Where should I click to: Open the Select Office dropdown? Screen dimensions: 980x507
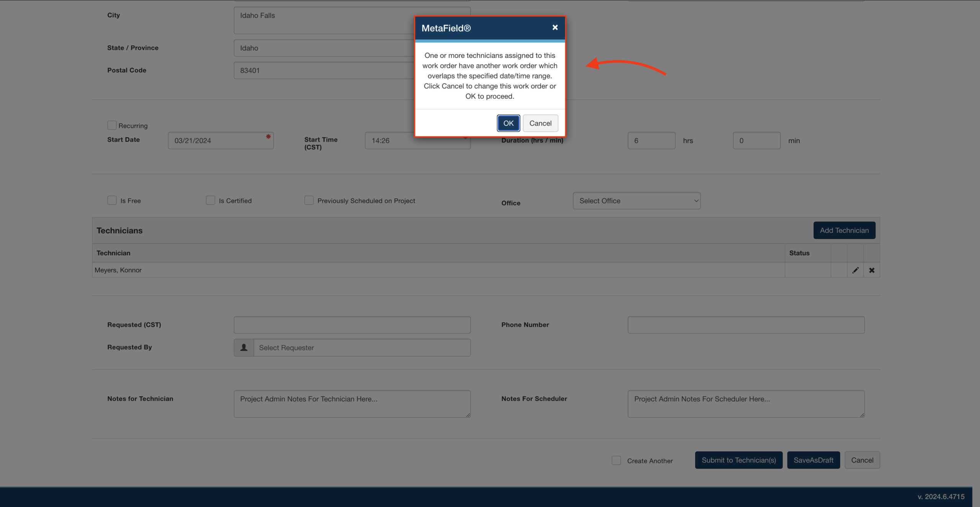[636, 201]
